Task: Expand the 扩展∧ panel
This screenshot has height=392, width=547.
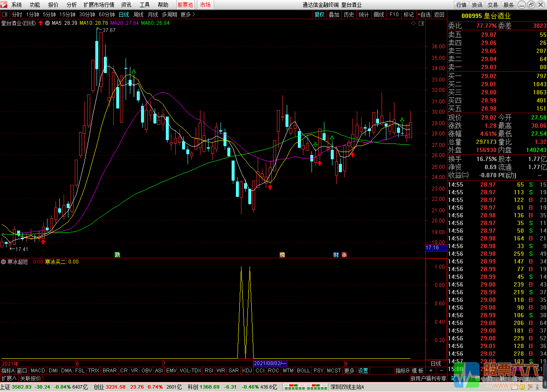Action: [9, 378]
